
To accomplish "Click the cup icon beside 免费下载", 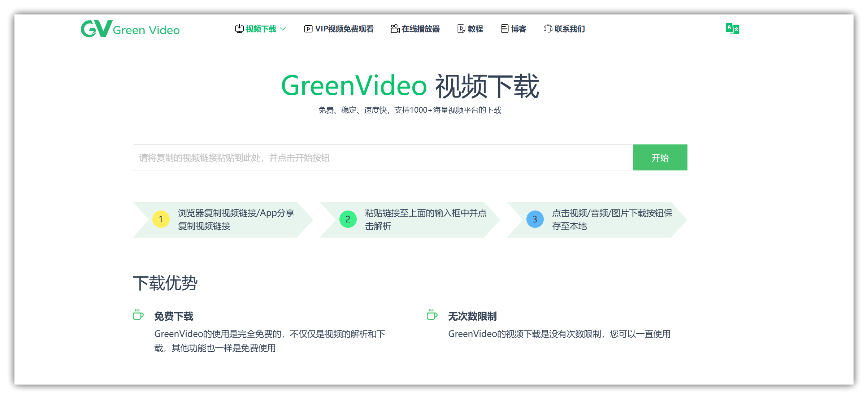I will [x=138, y=315].
